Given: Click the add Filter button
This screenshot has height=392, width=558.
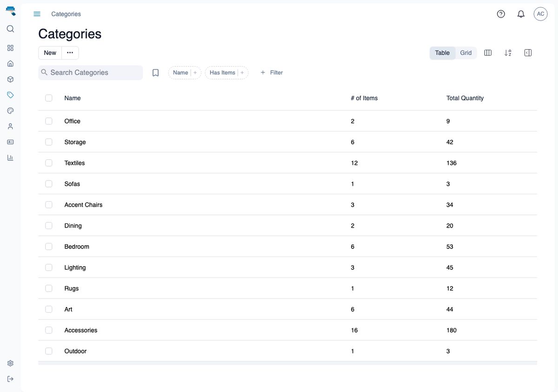Looking at the screenshot, I should 272,72.
